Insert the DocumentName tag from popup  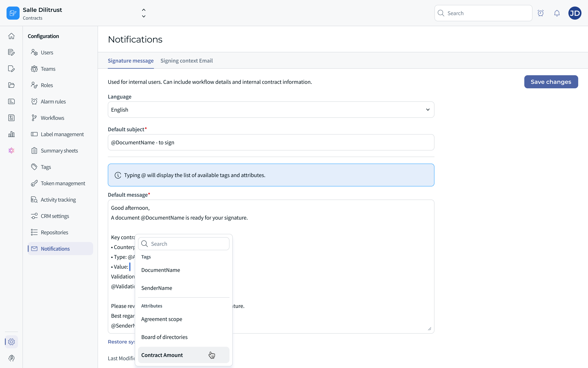(x=184, y=270)
